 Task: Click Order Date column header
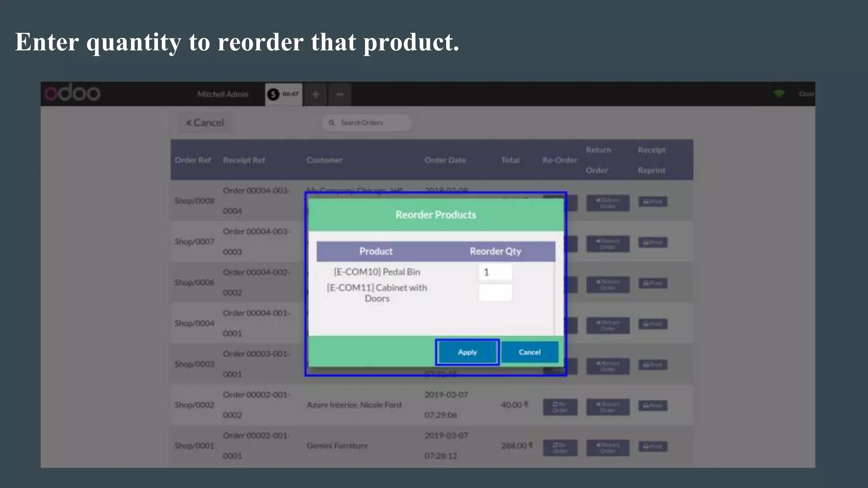tap(445, 160)
